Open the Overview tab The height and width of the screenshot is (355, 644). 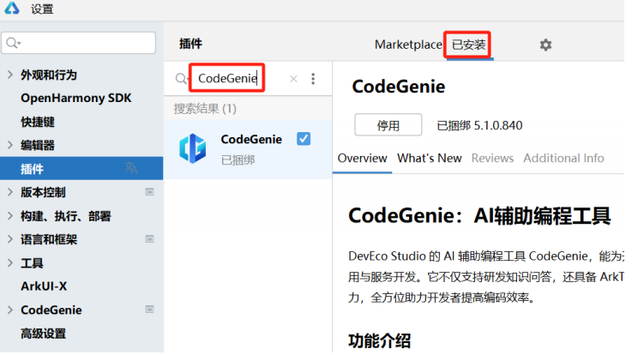pos(362,158)
